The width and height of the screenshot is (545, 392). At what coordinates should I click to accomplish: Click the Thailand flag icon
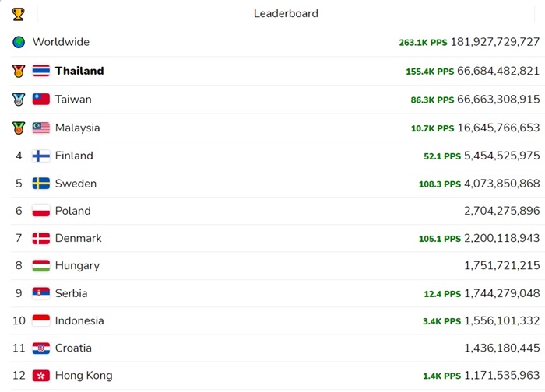point(41,71)
